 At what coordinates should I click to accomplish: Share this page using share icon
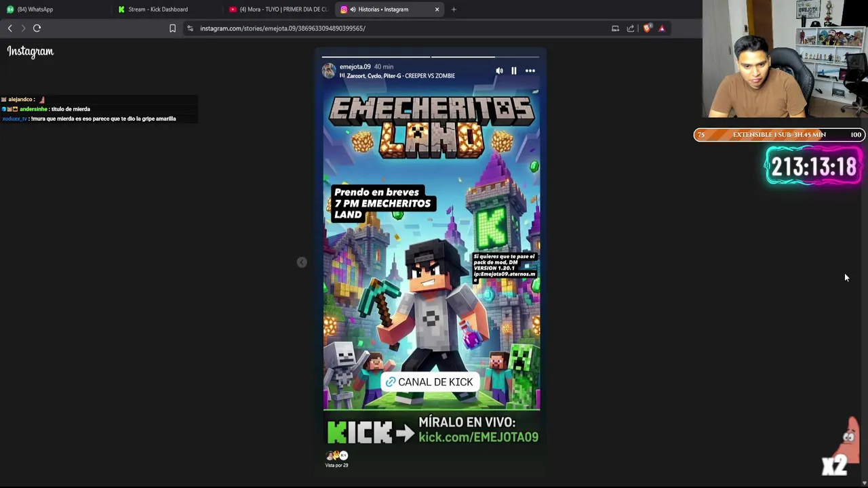pyautogui.click(x=631, y=28)
